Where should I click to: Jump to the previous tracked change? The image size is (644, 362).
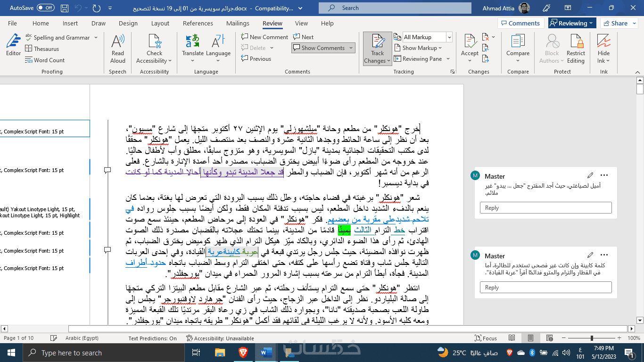(485, 49)
